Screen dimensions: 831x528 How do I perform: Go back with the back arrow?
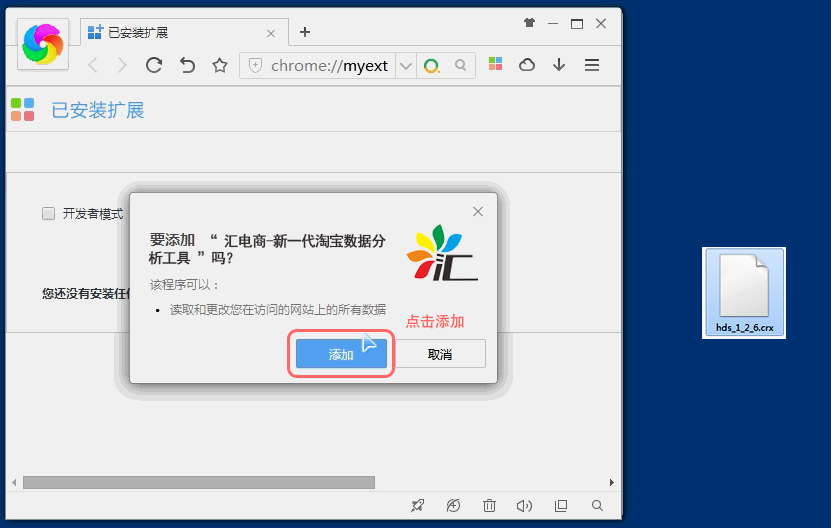point(93,65)
